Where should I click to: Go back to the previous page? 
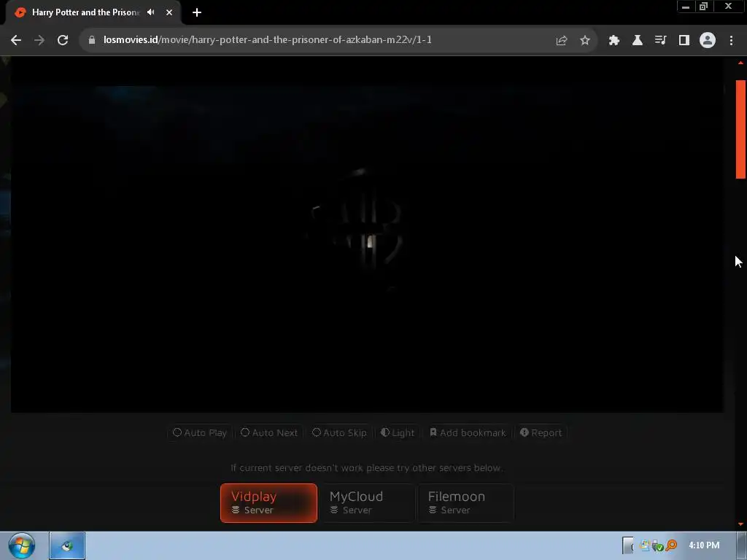click(16, 40)
